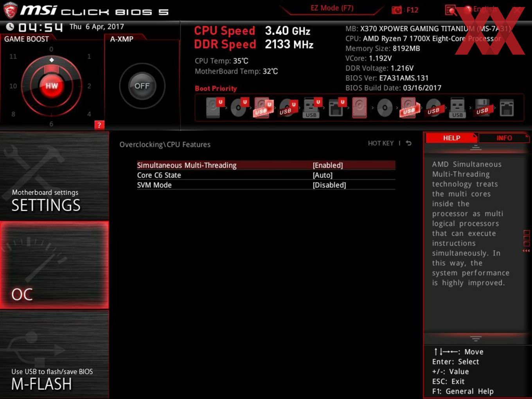532x399 pixels.
Task: Switch to the INFO tab
Action: [x=504, y=138]
